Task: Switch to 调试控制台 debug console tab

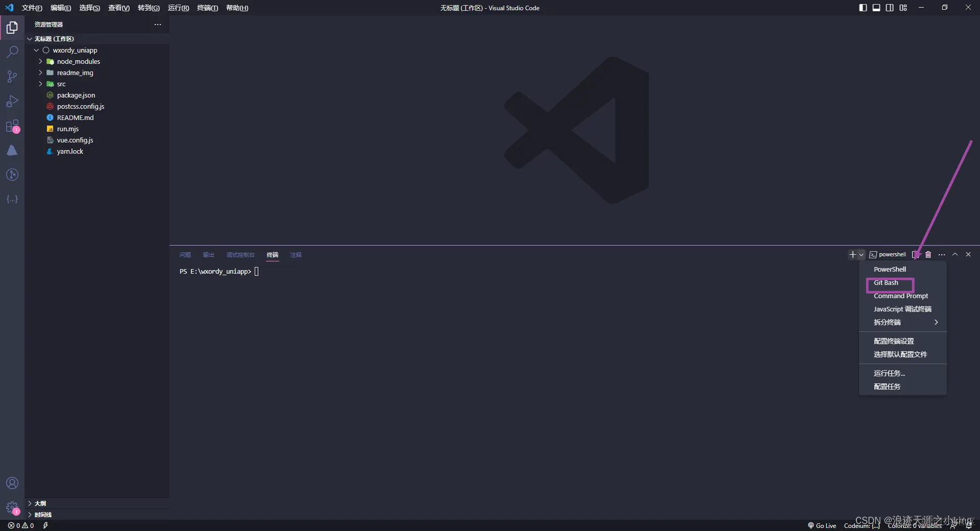Action: pyautogui.click(x=240, y=255)
